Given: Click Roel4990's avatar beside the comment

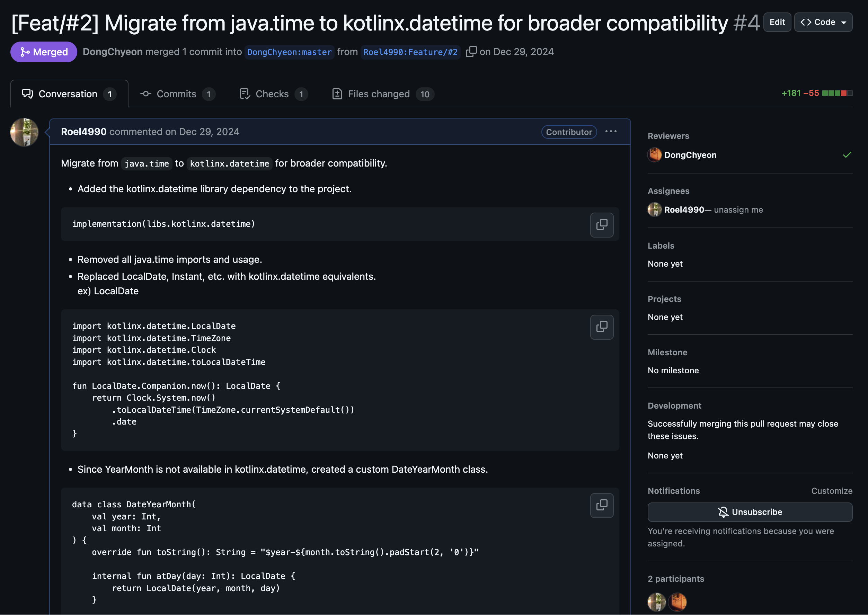Looking at the screenshot, I should tap(24, 132).
